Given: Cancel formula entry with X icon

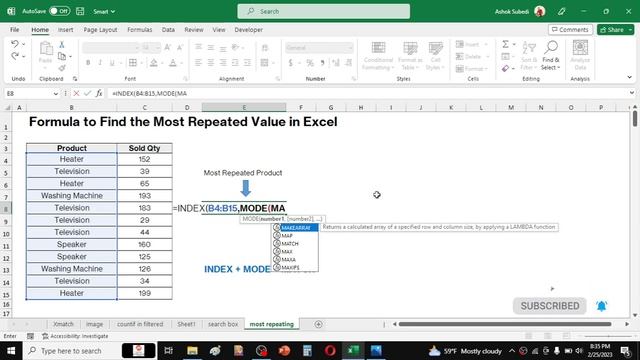Looking at the screenshot, I should pos(76,93).
